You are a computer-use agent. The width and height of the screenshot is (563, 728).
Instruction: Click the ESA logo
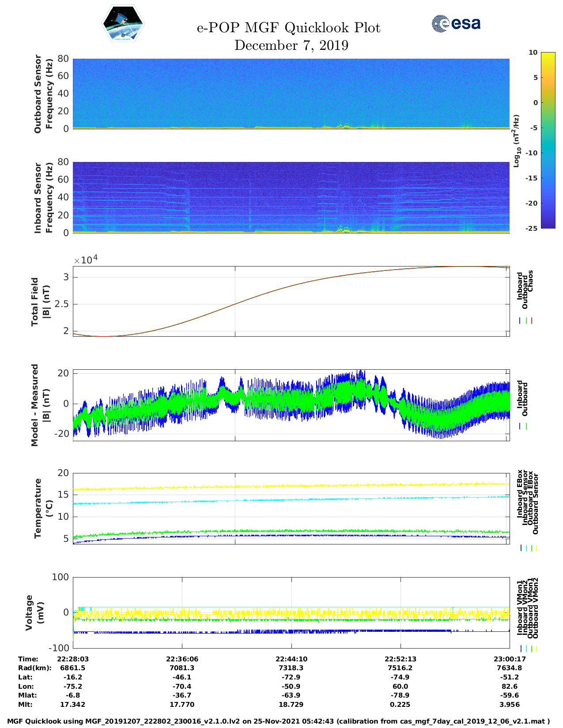[x=456, y=23]
